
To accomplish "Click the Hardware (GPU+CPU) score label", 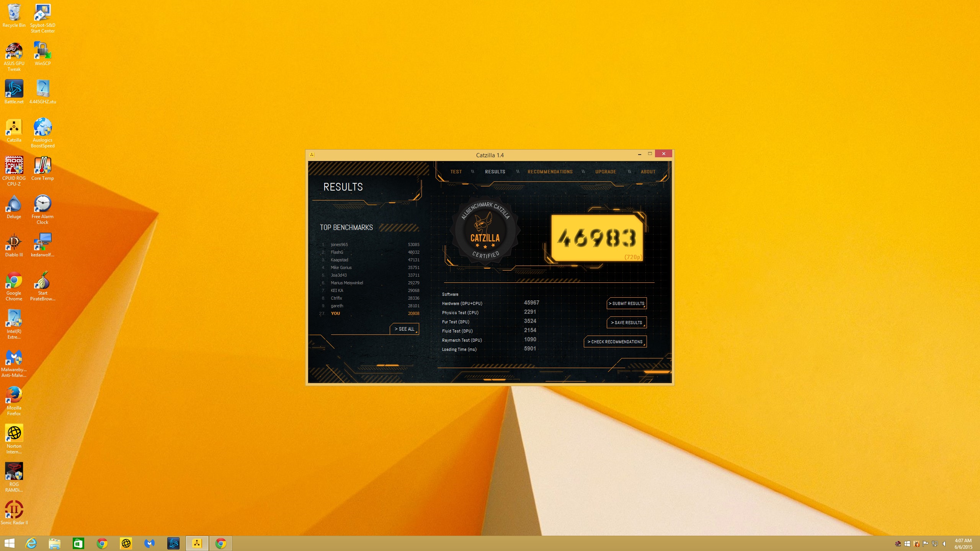I will pos(462,303).
